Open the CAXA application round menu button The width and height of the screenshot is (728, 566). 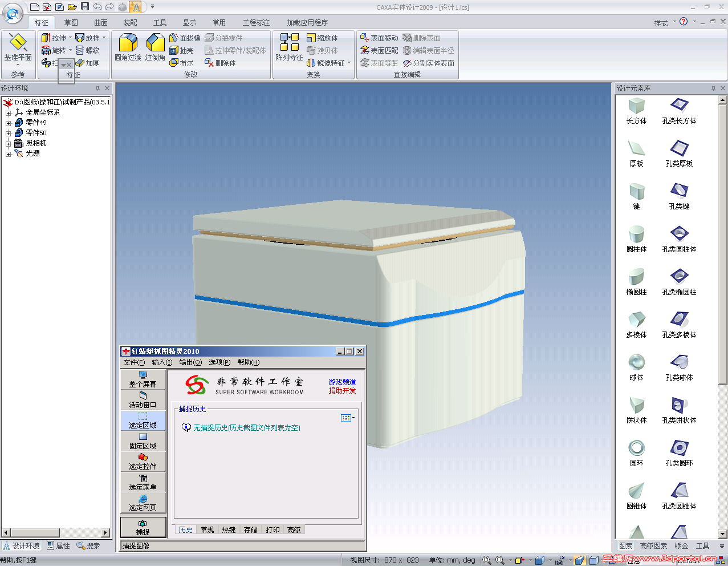coord(13,13)
